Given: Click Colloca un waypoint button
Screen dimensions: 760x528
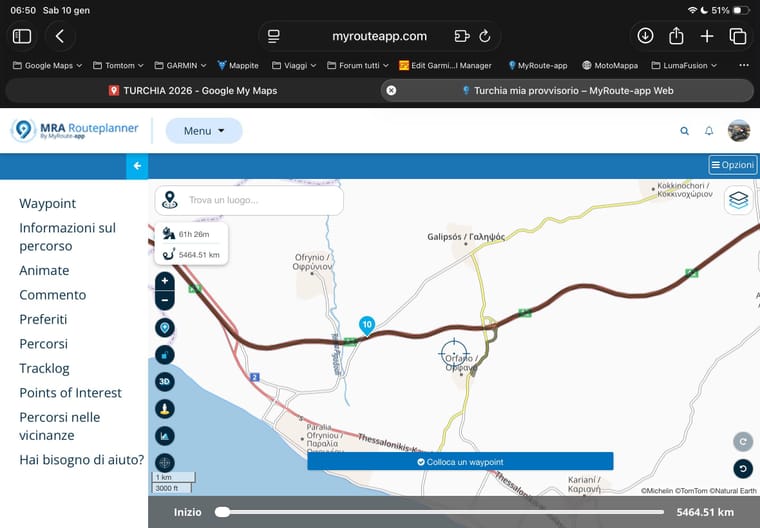Looking at the screenshot, I should pos(460,462).
